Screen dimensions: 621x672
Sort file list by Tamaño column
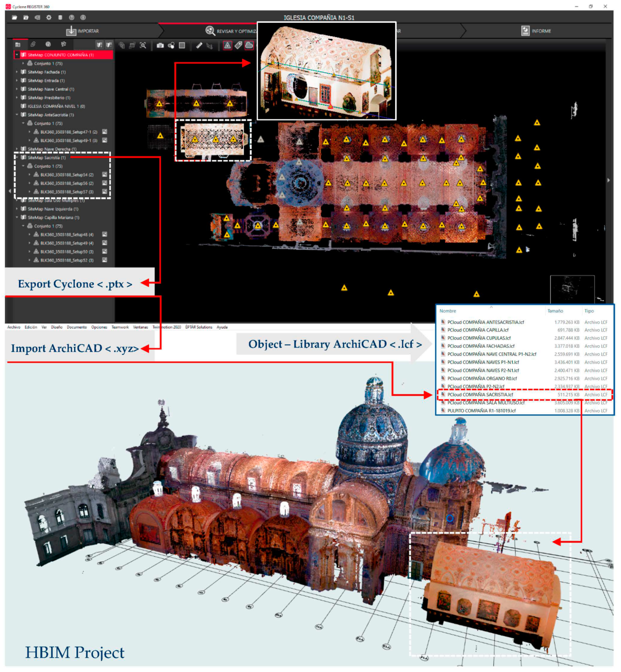pos(555,311)
